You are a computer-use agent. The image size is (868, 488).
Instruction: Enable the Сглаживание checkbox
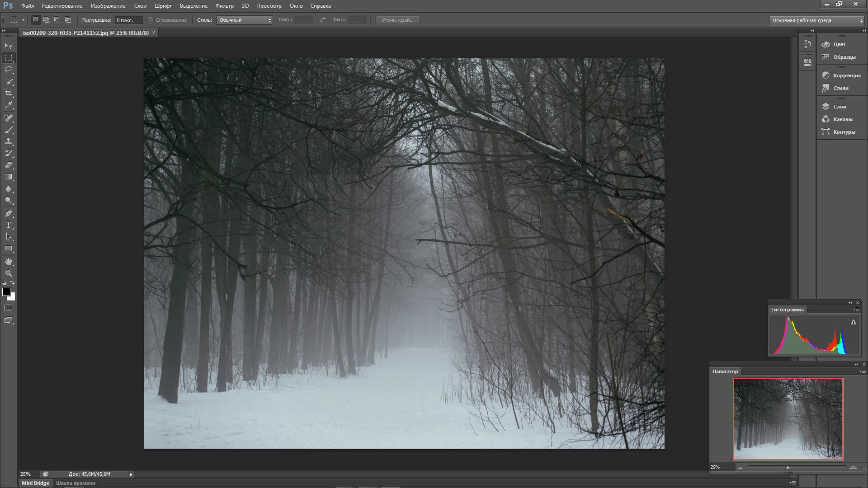point(151,20)
